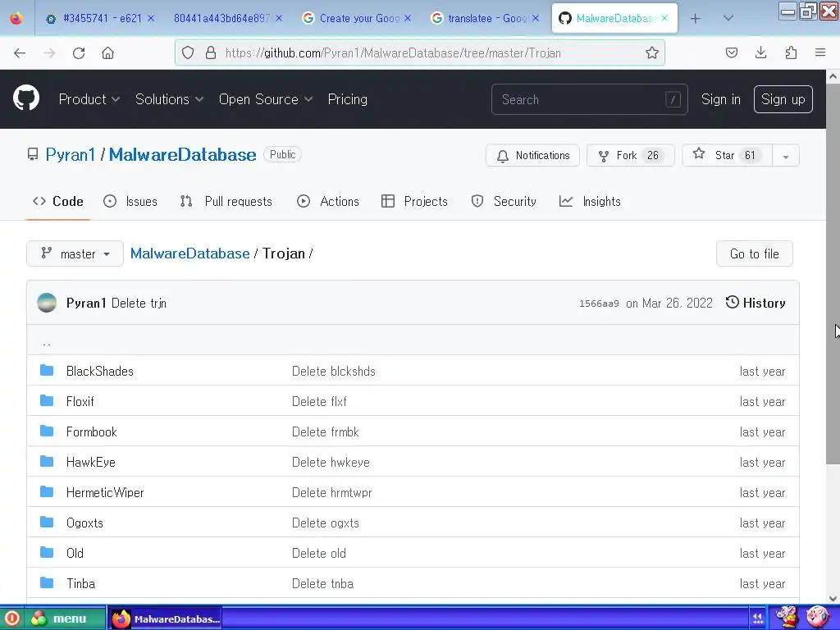This screenshot has width=840, height=630.
Task: Reload the page with refresh icon
Action: pos(79,53)
